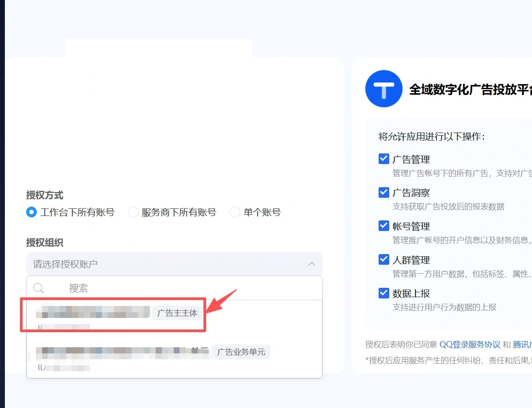532x408 pixels.
Task: Click the 全域数字化广告投放平台 title
Action: click(x=470, y=89)
